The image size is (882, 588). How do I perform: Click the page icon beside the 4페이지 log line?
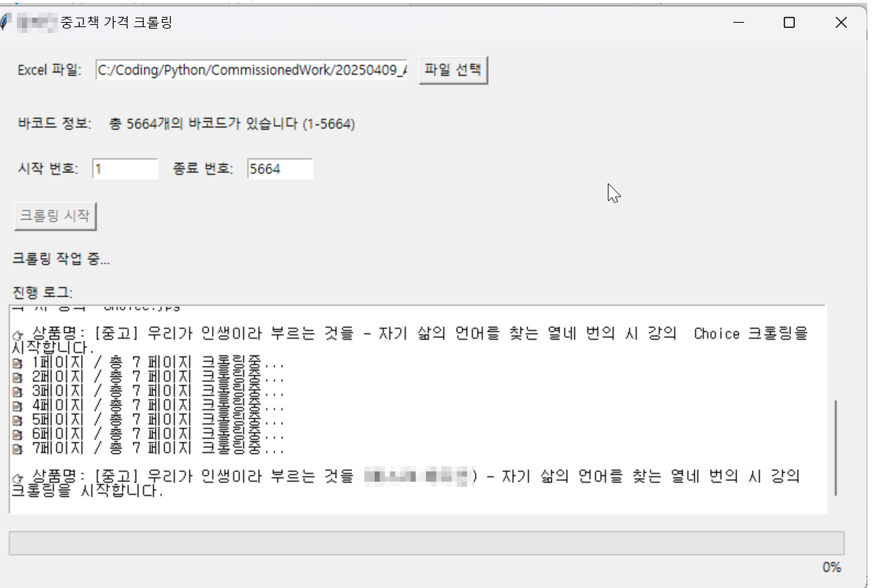click(x=18, y=405)
